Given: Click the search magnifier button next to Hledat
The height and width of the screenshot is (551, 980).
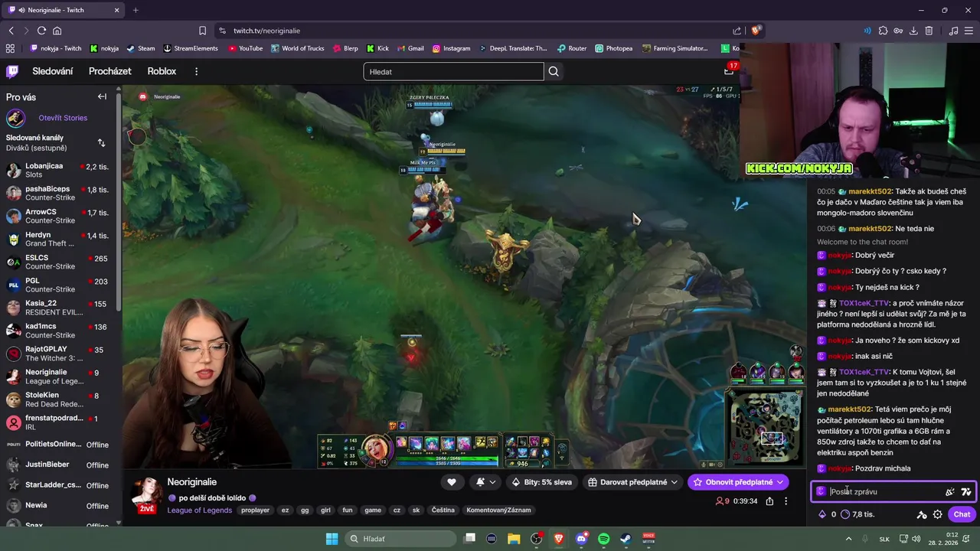Looking at the screenshot, I should click(554, 71).
